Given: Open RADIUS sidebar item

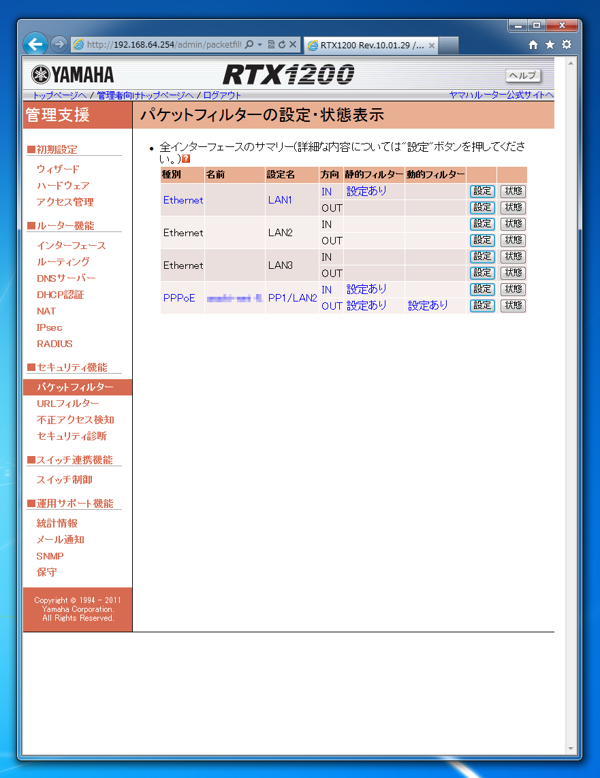Looking at the screenshot, I should pos(55,344).
